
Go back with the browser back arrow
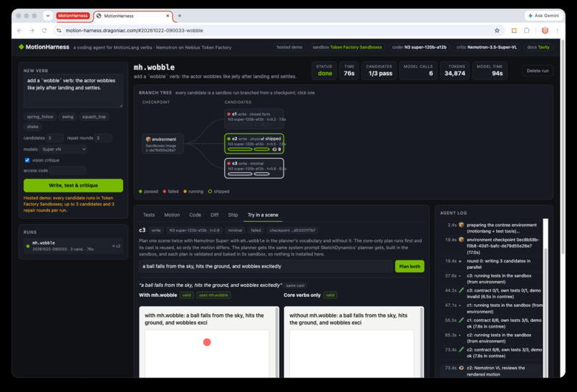tap(19, 31)
